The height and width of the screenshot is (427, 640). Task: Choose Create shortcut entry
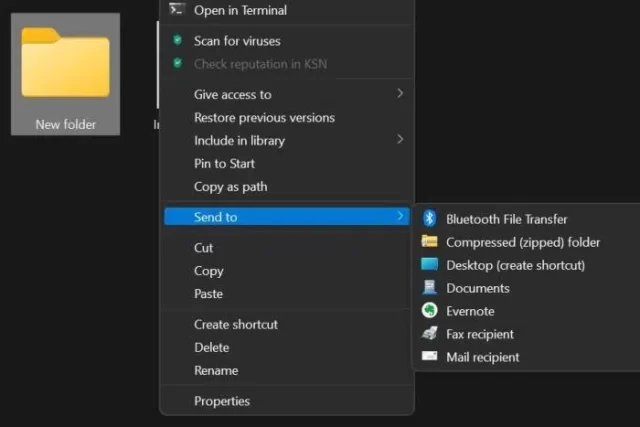236,325
